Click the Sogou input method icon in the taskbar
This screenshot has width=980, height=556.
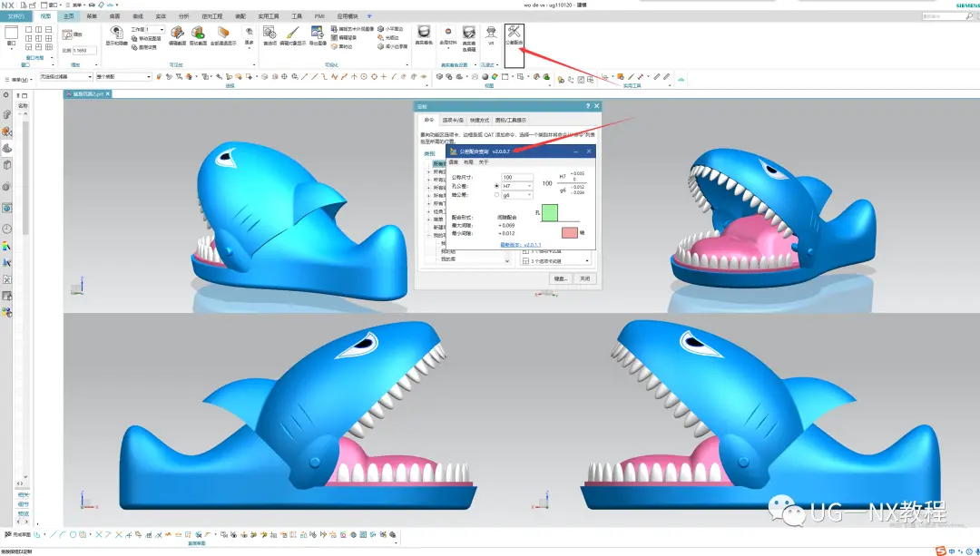(x=941, y=551)
